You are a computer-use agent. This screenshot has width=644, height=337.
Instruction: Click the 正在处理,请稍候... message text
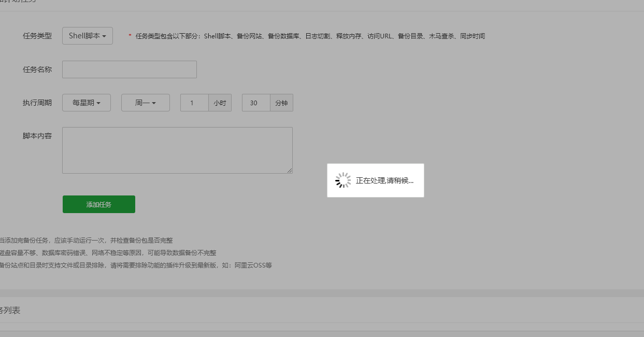[385, 180]
